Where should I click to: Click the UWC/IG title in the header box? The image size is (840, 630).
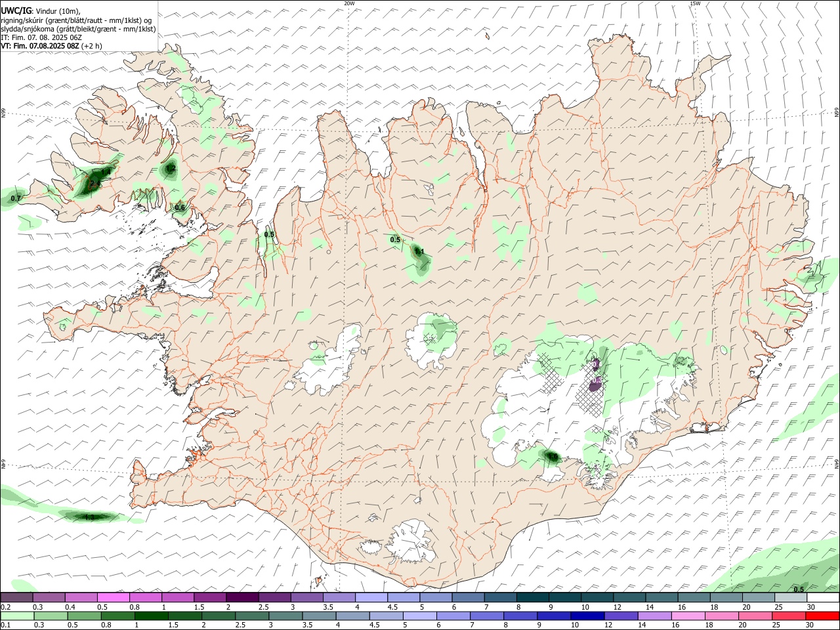coord(16,10)
